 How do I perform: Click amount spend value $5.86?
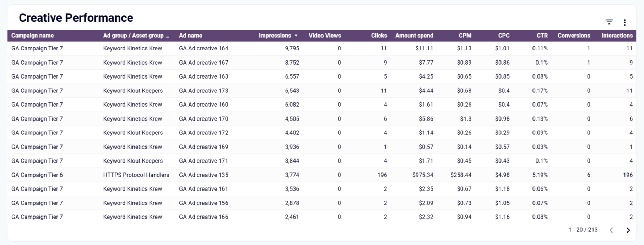coord(426,119)
